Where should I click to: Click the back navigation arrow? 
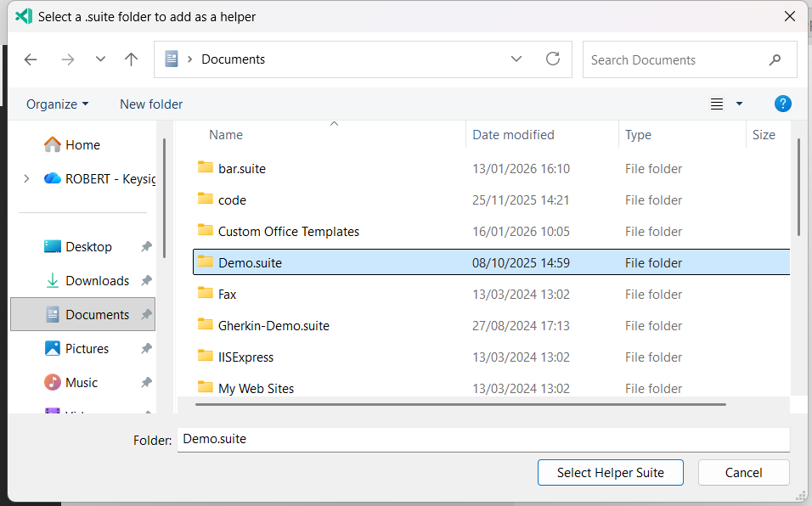coord(31,59)
